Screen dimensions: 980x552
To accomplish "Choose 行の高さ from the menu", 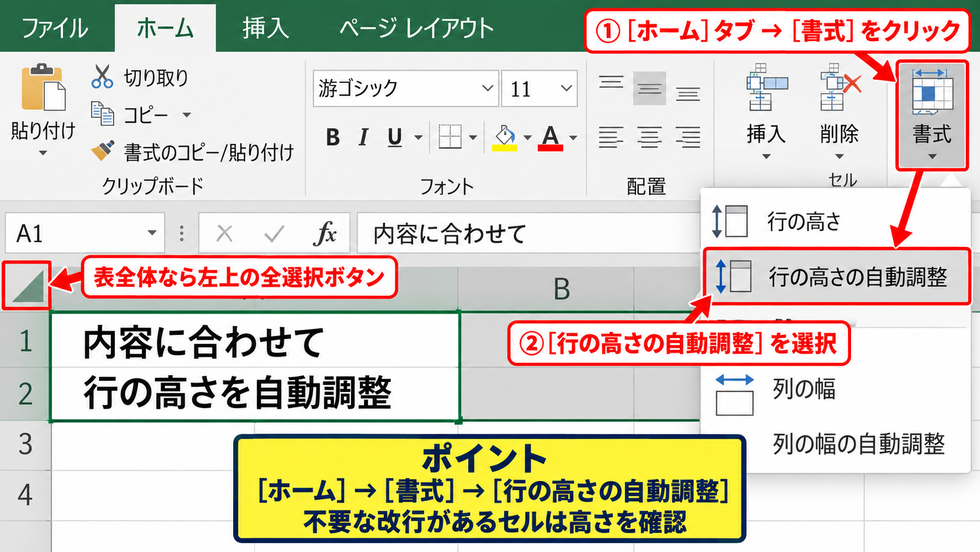I will coord(835,221).
